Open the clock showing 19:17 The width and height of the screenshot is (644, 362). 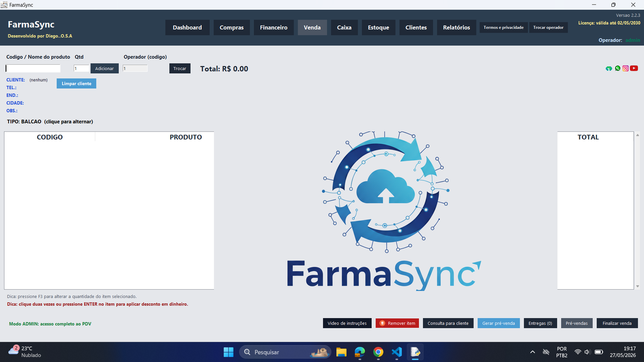(x=623, y=352)
